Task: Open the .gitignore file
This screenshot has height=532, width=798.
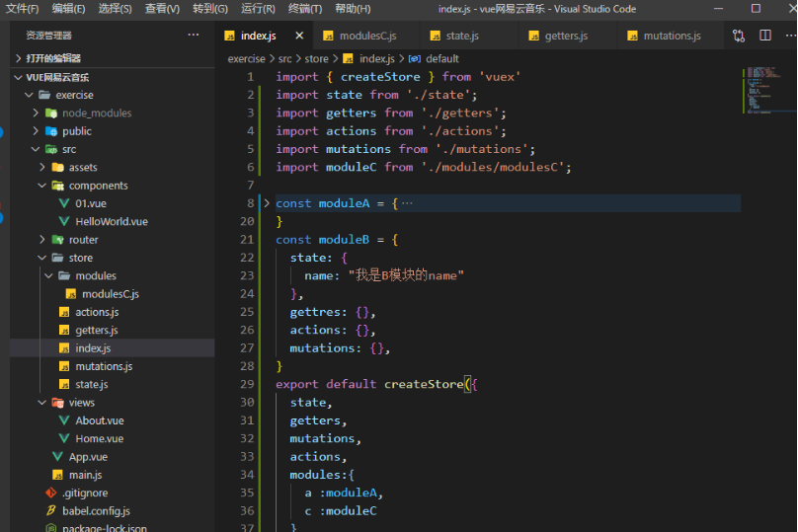Action: (84, 493)
